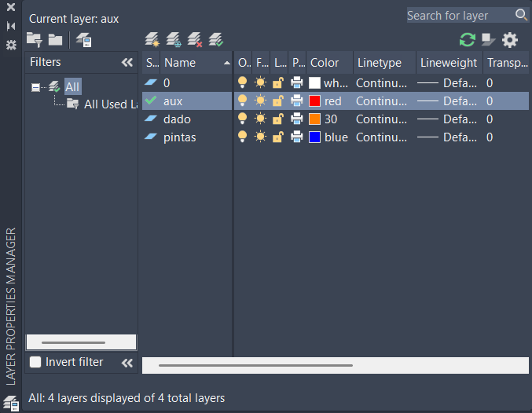Freeze the pintas layer sun icon
The width and height of the screenshot is (532, 413).
260,137
